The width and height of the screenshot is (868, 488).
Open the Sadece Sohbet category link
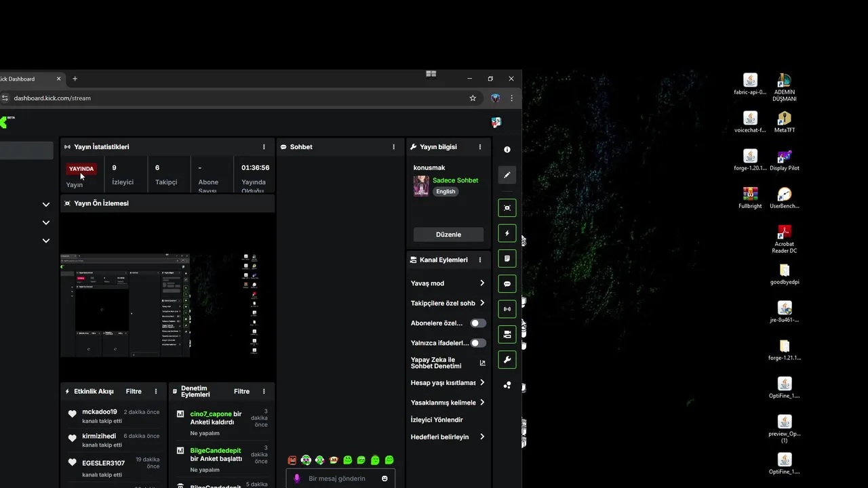[x=455, y=180]
